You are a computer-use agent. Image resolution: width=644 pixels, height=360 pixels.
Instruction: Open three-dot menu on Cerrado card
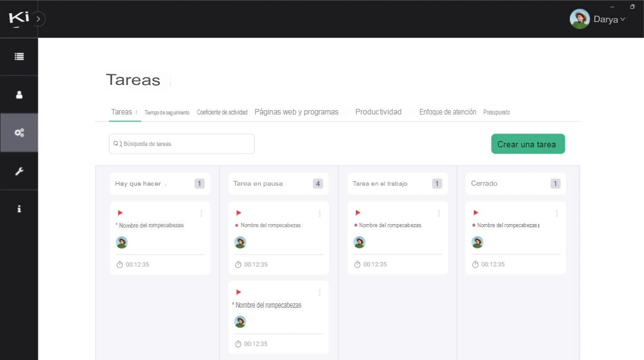point(557,213)
